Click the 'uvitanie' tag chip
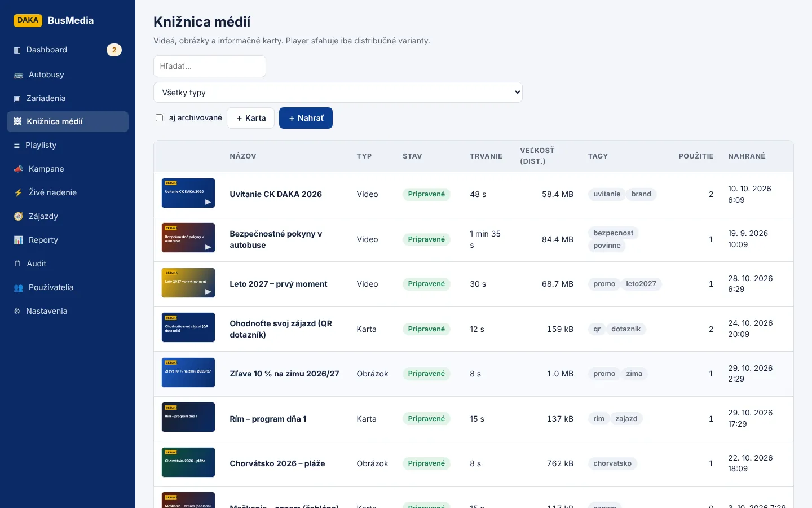 [607, 194]
